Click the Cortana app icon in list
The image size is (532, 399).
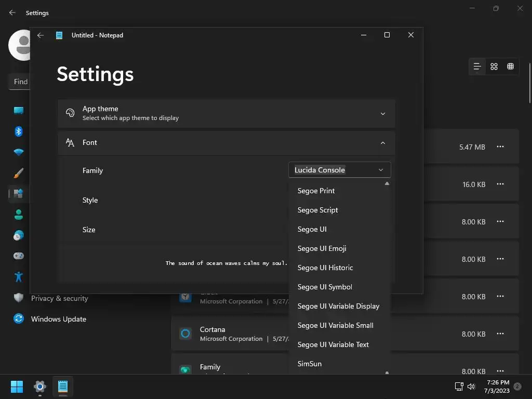[x=185, y=334]
